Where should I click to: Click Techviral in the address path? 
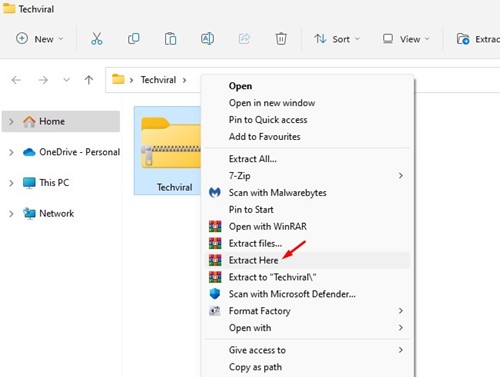(158, 80)
